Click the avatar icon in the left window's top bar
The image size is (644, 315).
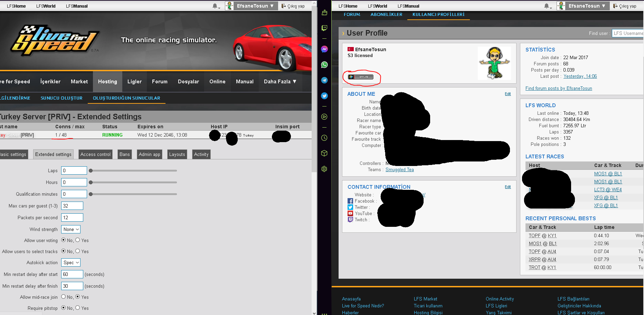pyautogui.click(x=229, y=6)
